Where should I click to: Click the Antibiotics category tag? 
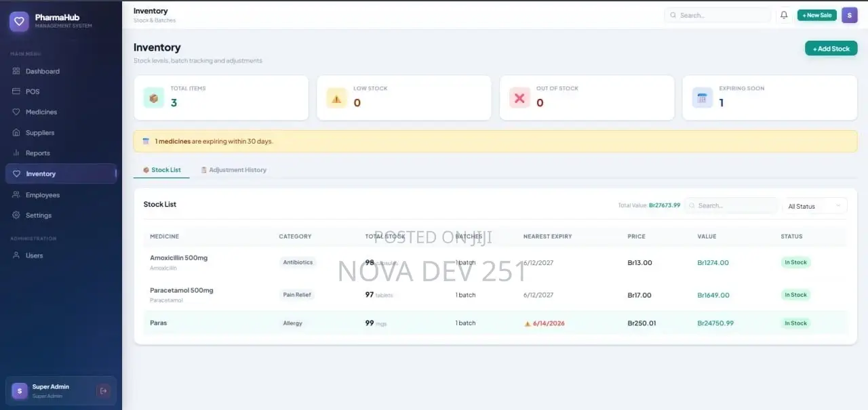298,262
